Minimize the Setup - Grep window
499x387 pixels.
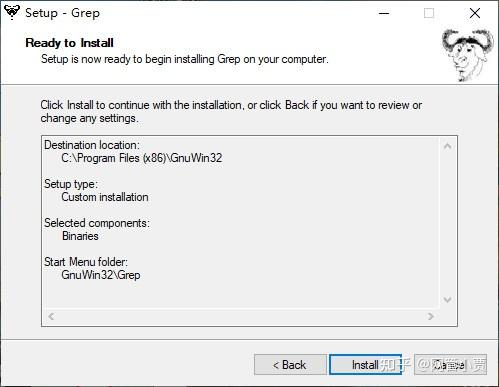point(384,13)
